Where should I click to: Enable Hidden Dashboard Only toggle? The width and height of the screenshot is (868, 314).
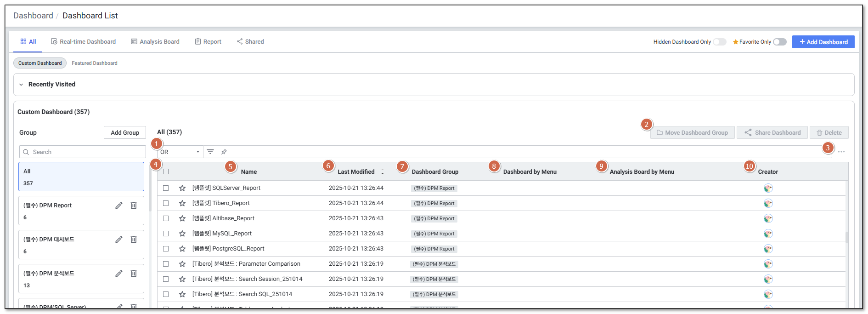point(719,42)
